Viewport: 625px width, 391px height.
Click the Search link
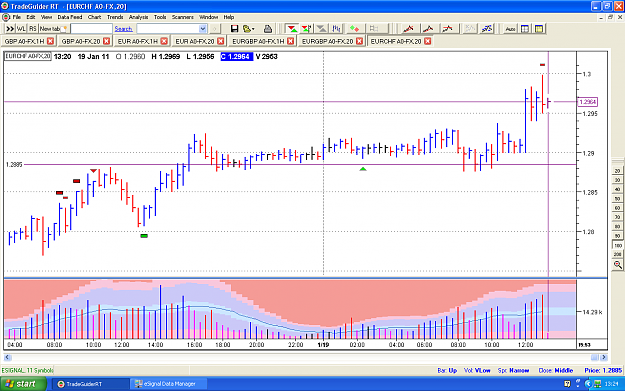tap(123, 29)
